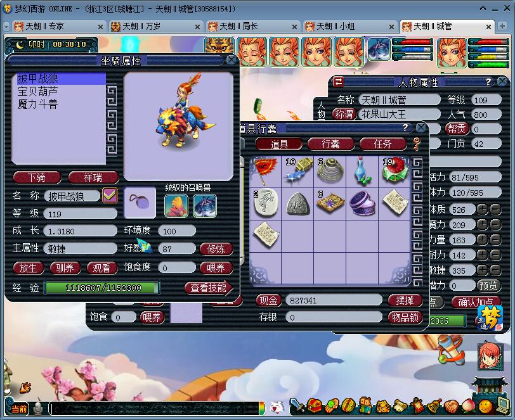This screenshot has width=515, height=420.
Task: Select 宝贝葫芦 in the mount list
Action: [37, 91]
